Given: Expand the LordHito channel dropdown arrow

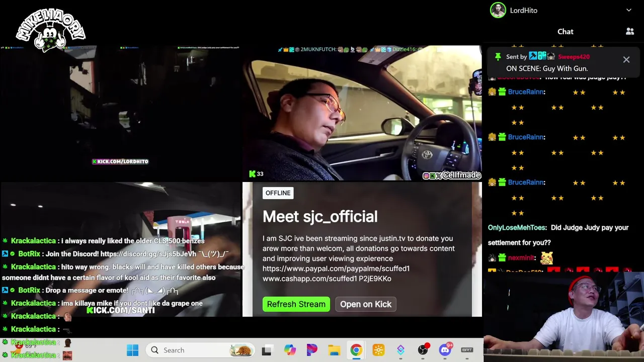Looking at the screenshot, I should point(629,10).
